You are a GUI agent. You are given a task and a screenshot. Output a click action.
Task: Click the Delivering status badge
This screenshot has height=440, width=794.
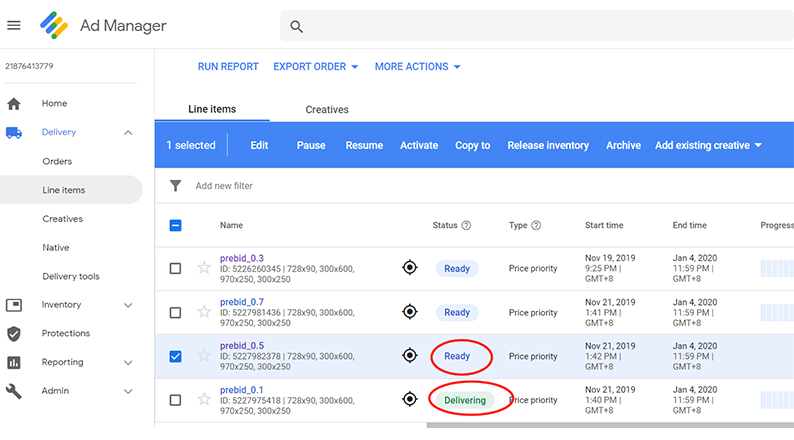465,400
